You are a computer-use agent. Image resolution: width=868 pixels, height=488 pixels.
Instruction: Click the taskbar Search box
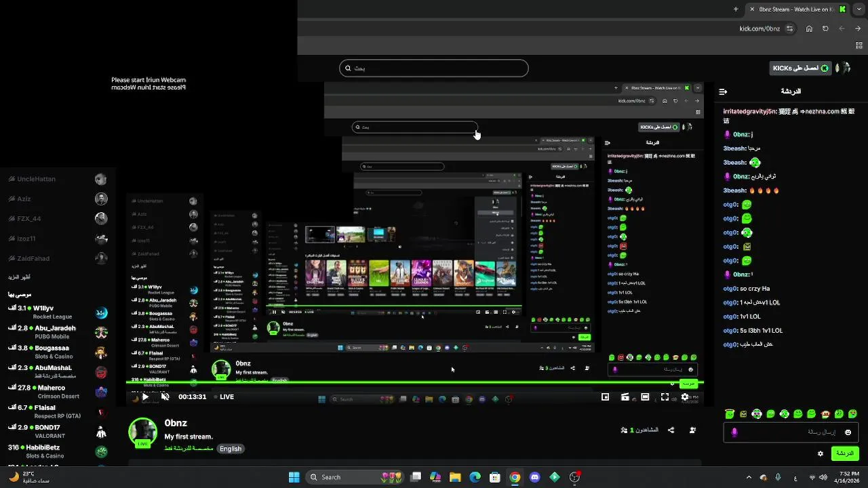(355, 477)
